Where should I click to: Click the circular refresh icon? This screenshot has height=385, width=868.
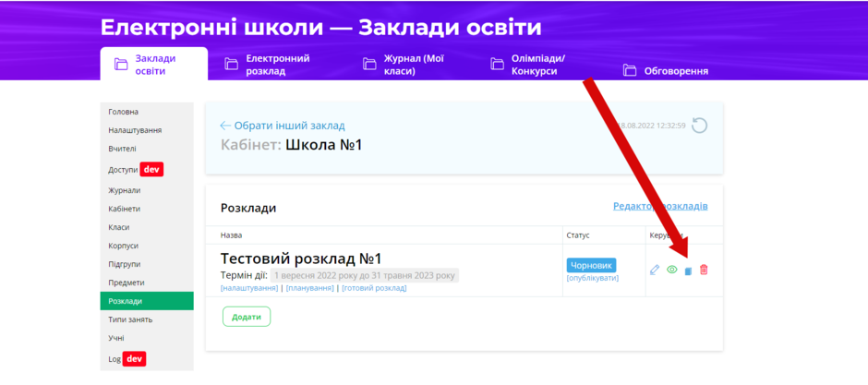click(700, 126)
